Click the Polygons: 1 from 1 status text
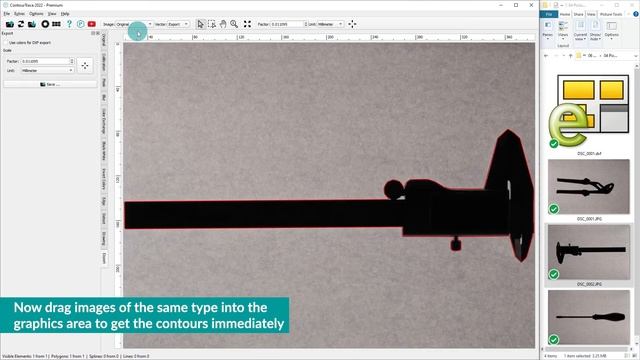The image size is (640, 360). click(69, 356)
